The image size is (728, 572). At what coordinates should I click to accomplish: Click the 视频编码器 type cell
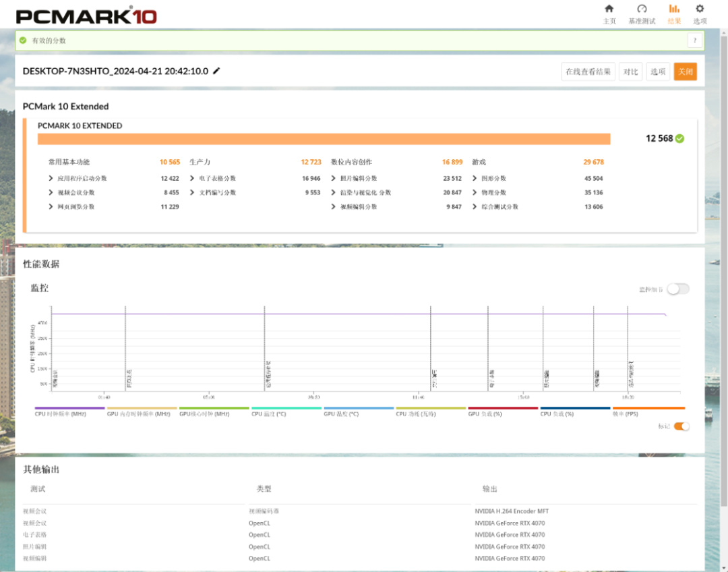tap(264, 511)
